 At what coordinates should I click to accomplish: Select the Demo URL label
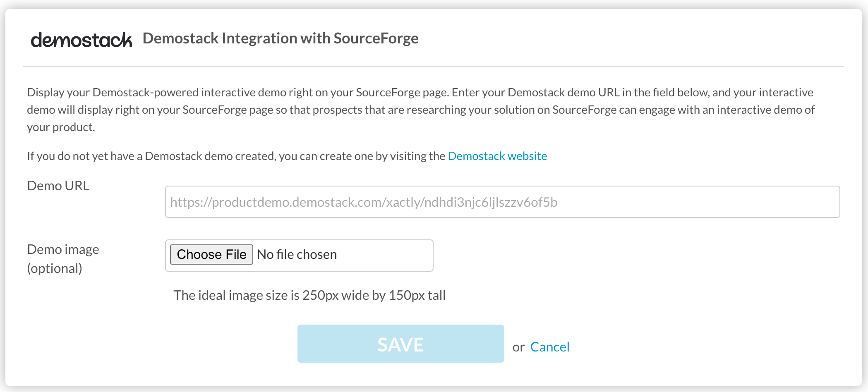58,186
